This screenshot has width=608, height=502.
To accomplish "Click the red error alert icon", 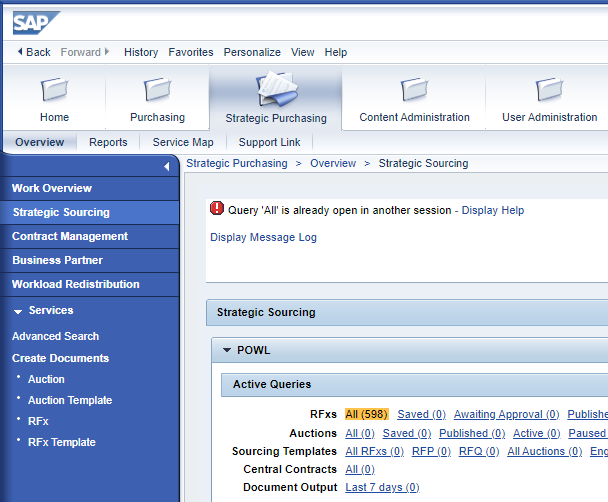I will (217, 208).
